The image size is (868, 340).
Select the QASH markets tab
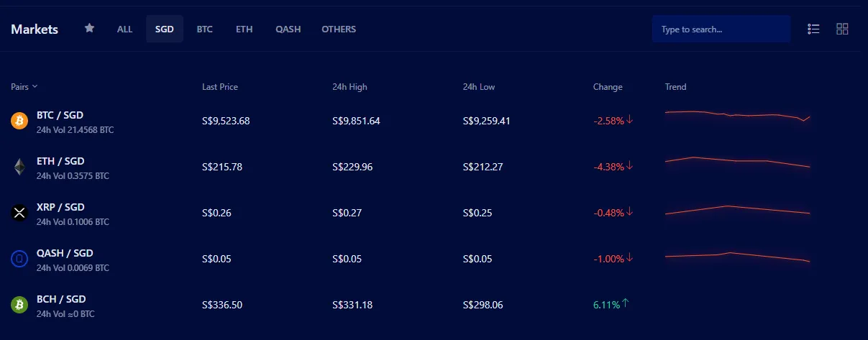288,29
